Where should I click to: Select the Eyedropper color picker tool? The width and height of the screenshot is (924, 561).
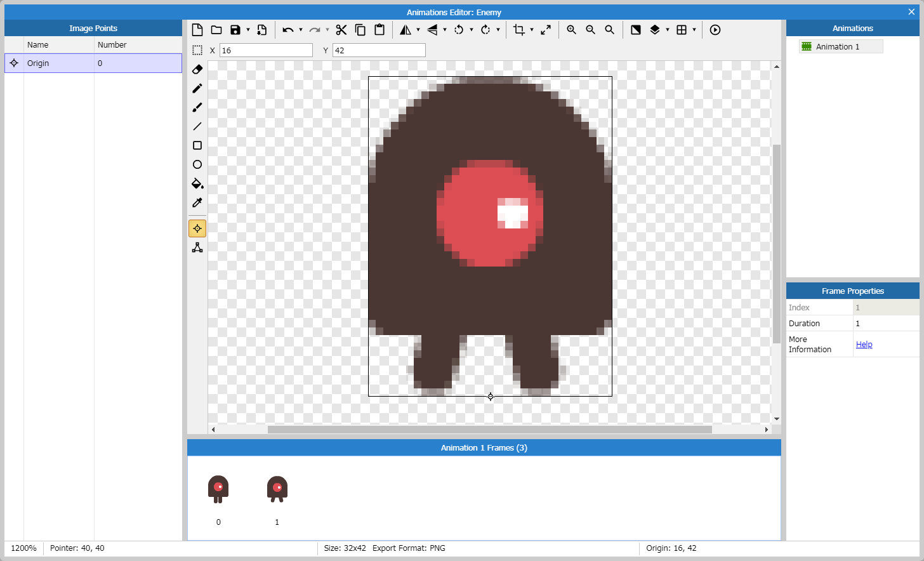point(197,202)
